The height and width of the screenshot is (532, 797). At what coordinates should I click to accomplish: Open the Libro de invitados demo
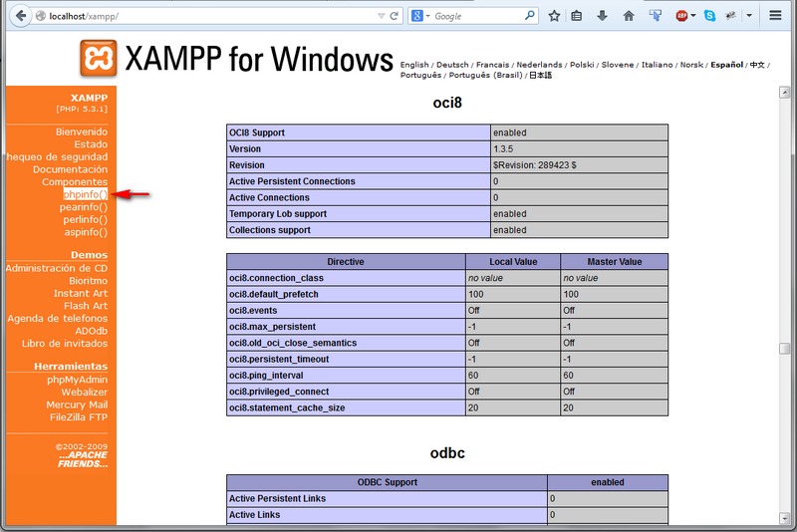tap(65, 344)
